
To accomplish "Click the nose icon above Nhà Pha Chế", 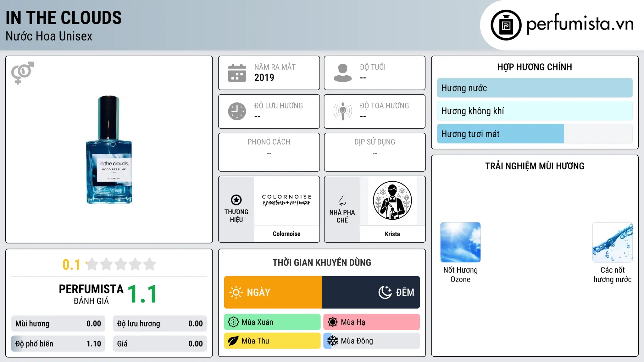I will pos(342,200).
